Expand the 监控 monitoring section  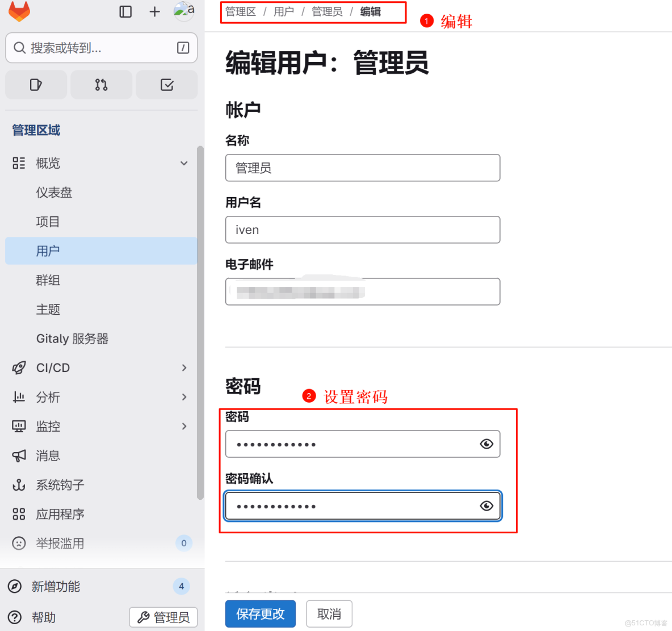tap(183, 426)
